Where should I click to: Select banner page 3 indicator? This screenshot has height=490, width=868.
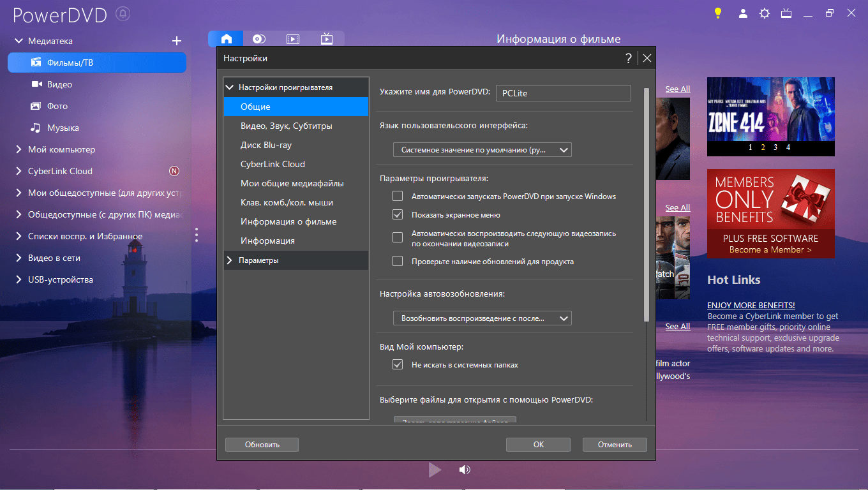[x=775, y=147]
